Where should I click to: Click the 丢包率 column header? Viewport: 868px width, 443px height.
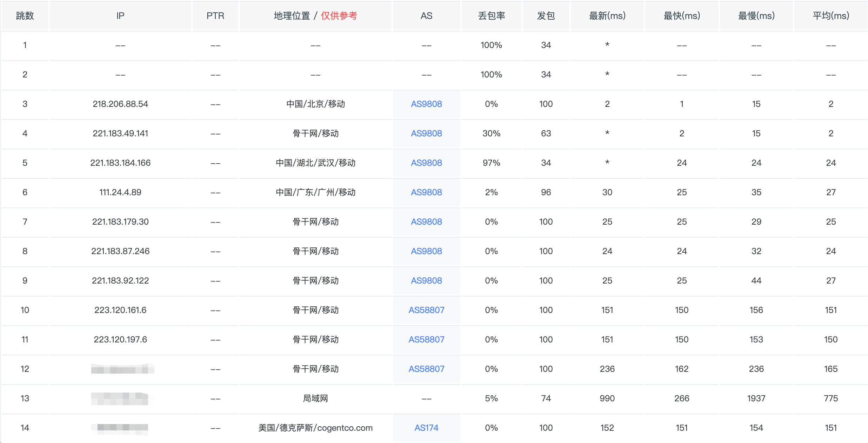point(491,16)
